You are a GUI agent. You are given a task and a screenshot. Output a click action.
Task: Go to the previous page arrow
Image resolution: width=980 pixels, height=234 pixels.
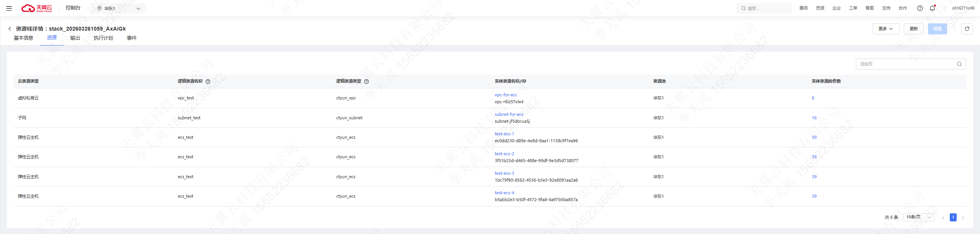click(943, 218)
